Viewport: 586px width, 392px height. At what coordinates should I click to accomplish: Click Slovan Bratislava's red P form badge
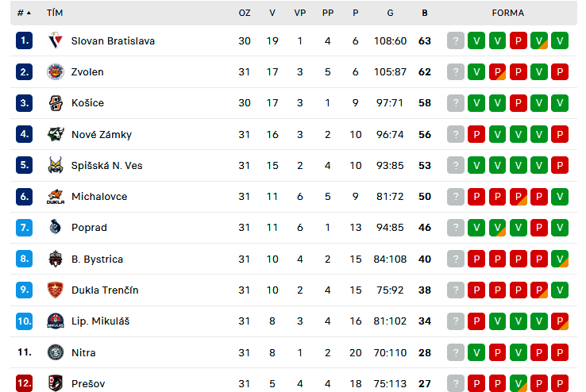(518, 40)
